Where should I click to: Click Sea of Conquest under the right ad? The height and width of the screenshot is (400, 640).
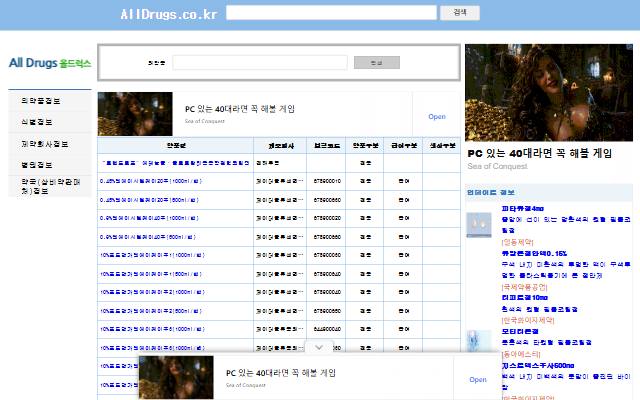(x=498, y=167)
